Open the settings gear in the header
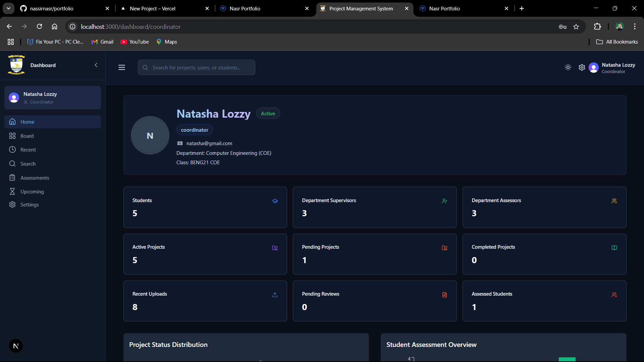 tap(582, 67)
